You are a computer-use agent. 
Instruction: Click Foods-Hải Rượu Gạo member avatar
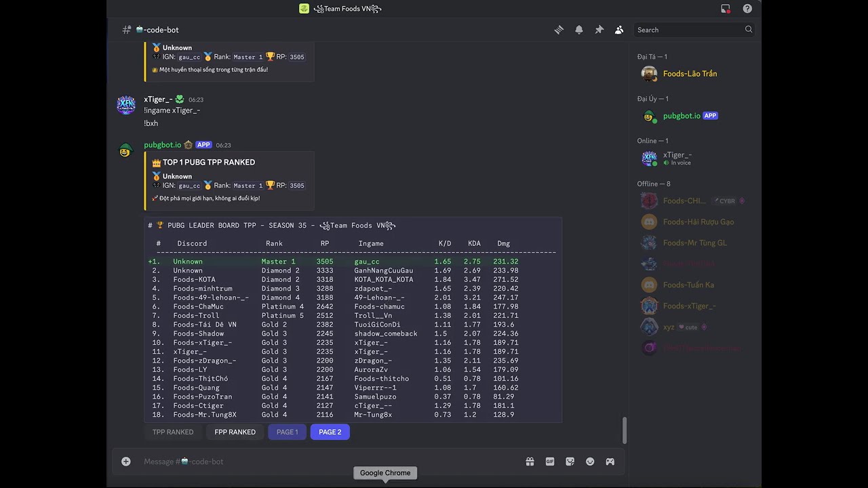point(650,222)
